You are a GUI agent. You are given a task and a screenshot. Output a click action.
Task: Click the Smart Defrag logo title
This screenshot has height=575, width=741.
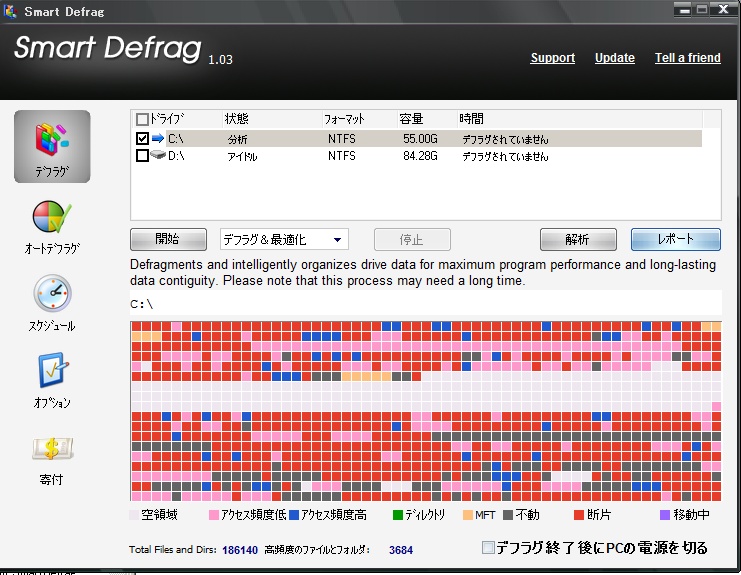click(x=108, y=48)
